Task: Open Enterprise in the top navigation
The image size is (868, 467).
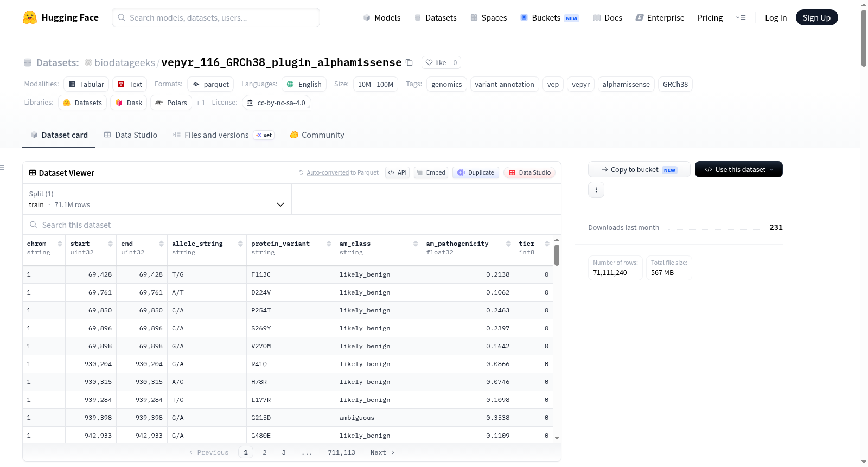Action: pyautogui.click(x=660, y=17)
